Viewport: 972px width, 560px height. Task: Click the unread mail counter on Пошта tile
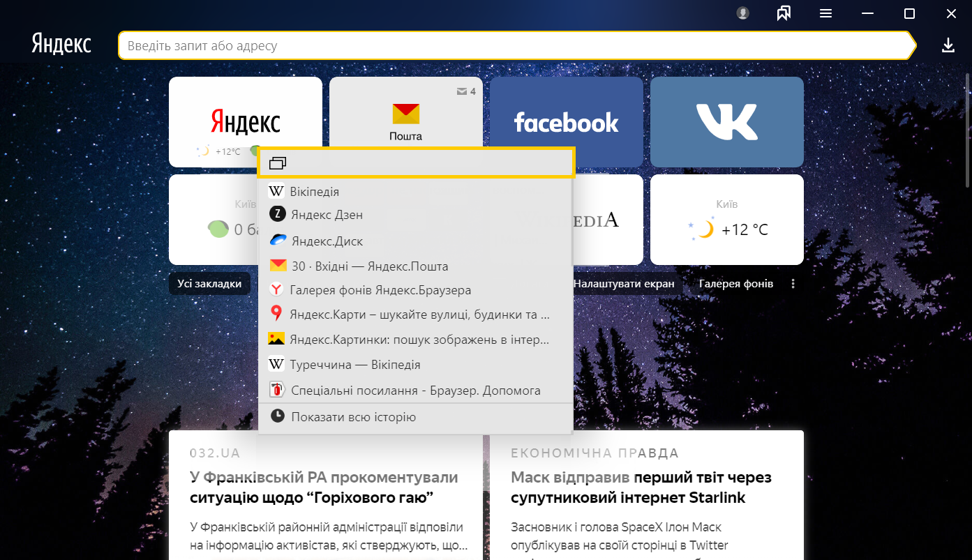pos(466,91)
